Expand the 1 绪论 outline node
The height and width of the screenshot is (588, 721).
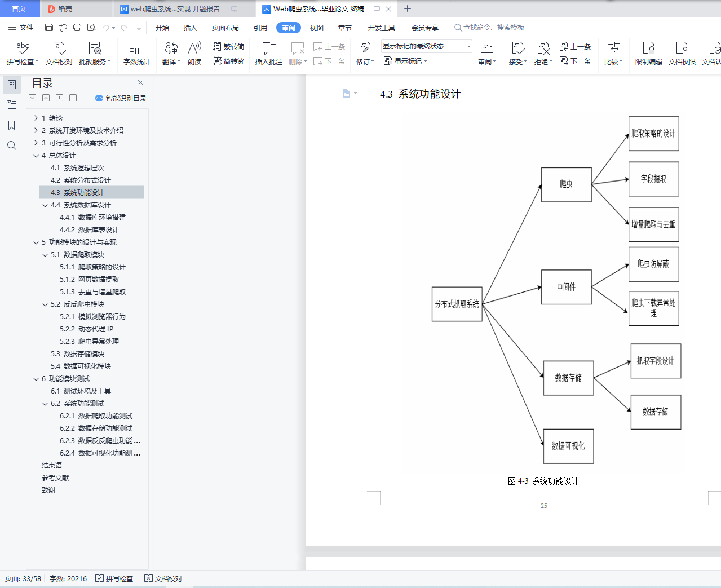[36, 118]
